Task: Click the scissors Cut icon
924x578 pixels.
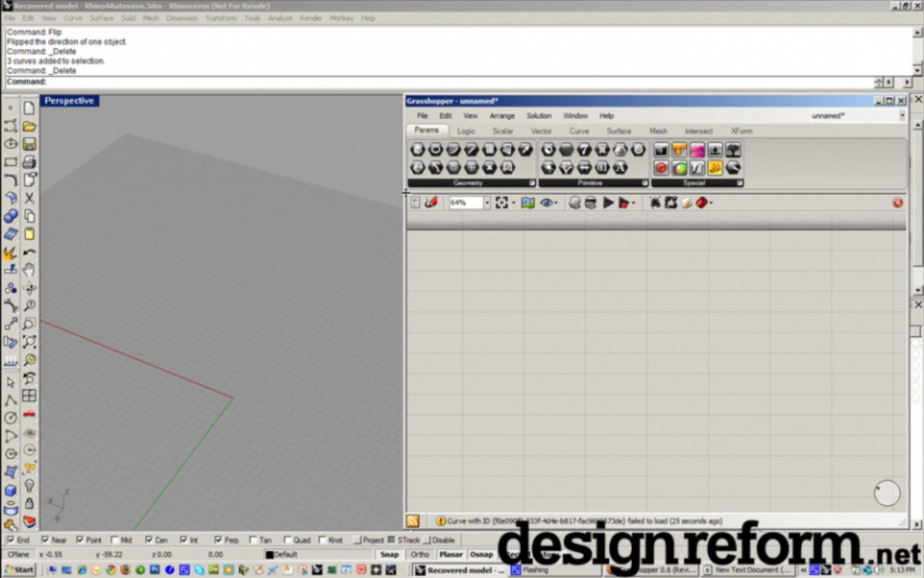Action: [x=29, y=198]
